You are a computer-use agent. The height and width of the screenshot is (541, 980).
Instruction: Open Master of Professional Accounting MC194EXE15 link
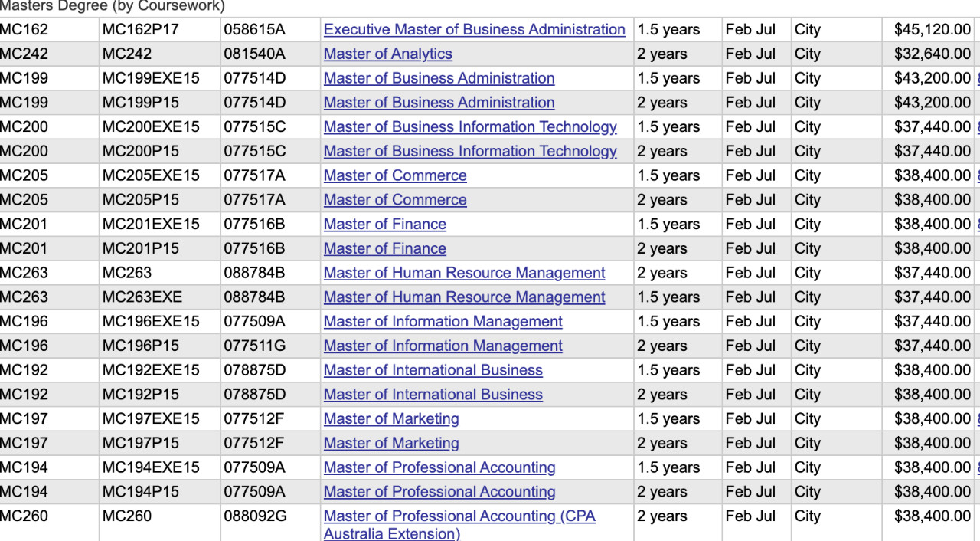[439, 467]
